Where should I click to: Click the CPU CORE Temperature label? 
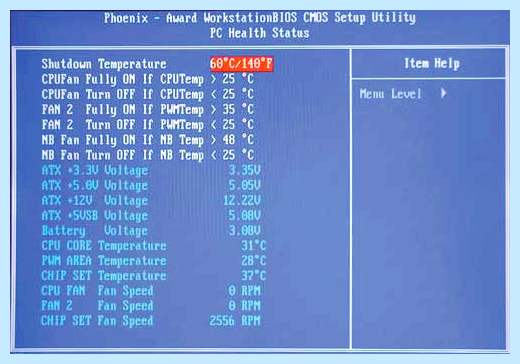point(104,246)
